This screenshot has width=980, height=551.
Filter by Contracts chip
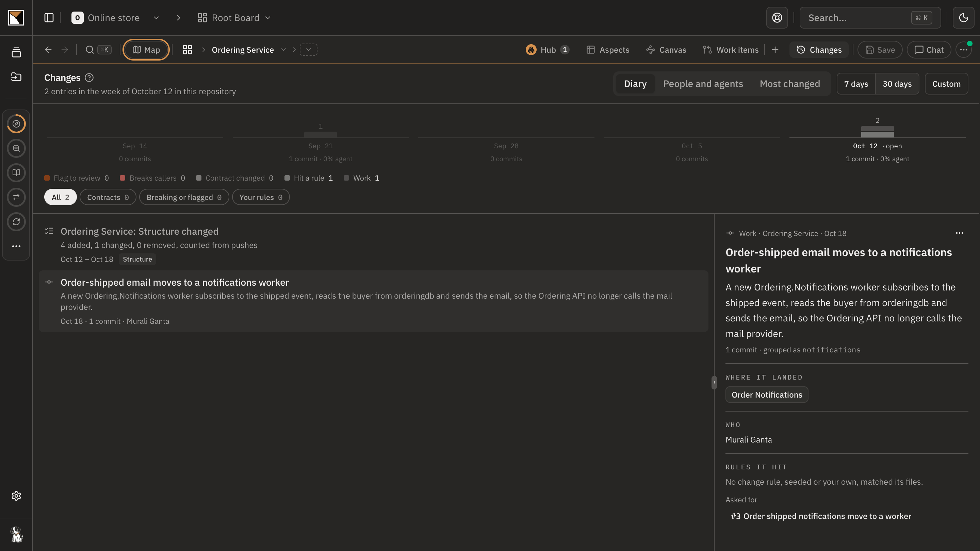point(108,197)
